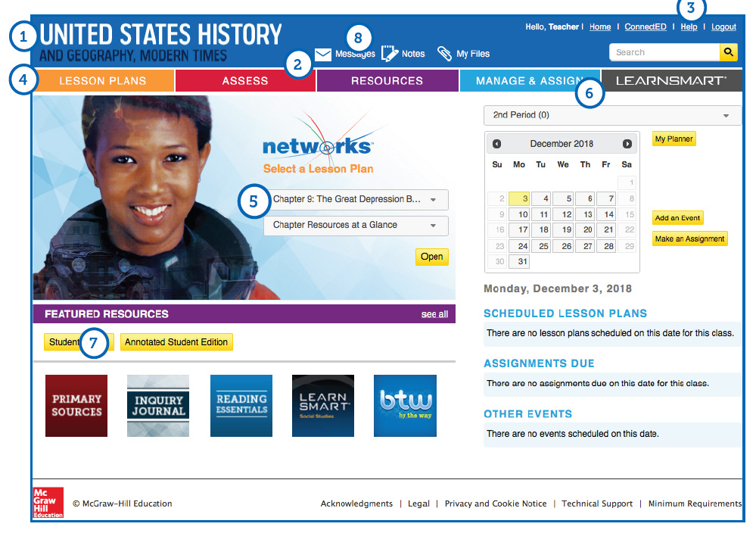Select December 28 on the calendar
Image resolution: width=756 pixels, height=533 pixels.
click(606, 246)
